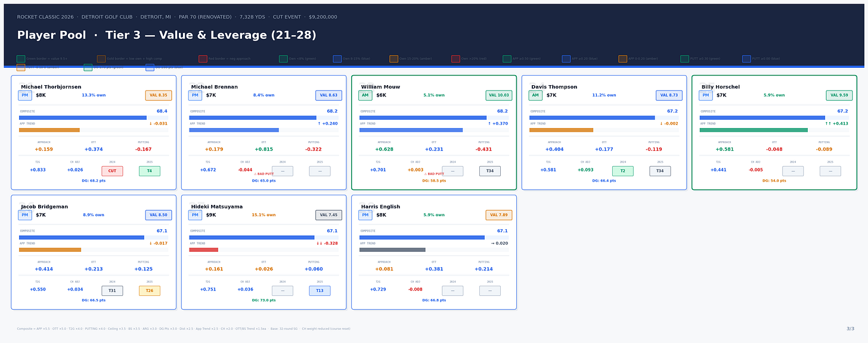Open the Michael Brennan player name
This screenshot has width=868, height=343.
(215, 87)
